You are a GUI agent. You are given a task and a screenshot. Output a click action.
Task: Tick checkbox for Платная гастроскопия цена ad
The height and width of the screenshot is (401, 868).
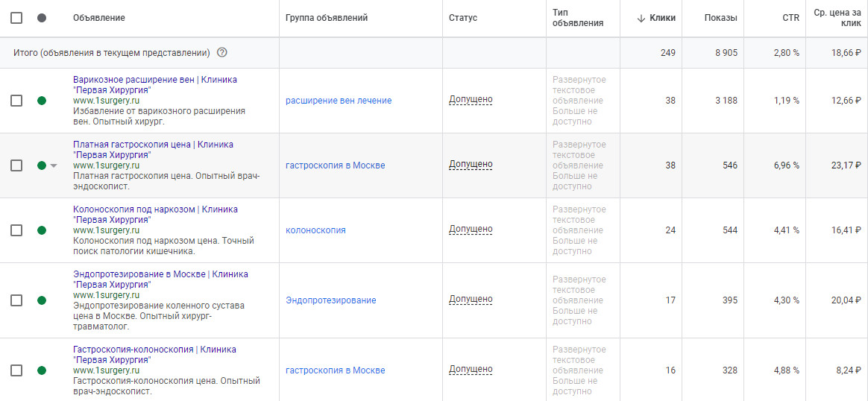[16, 165]
